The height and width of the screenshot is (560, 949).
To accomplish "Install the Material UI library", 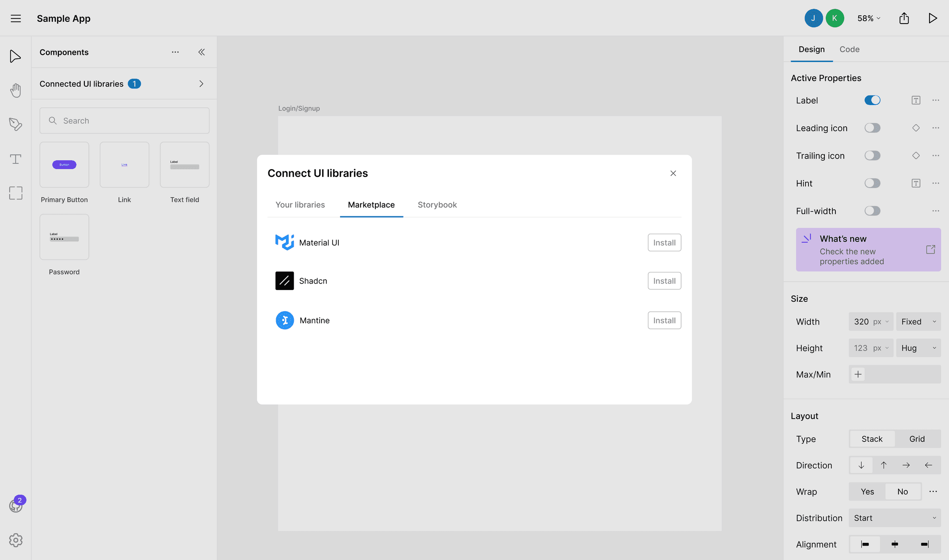I will tap(664, 243).
